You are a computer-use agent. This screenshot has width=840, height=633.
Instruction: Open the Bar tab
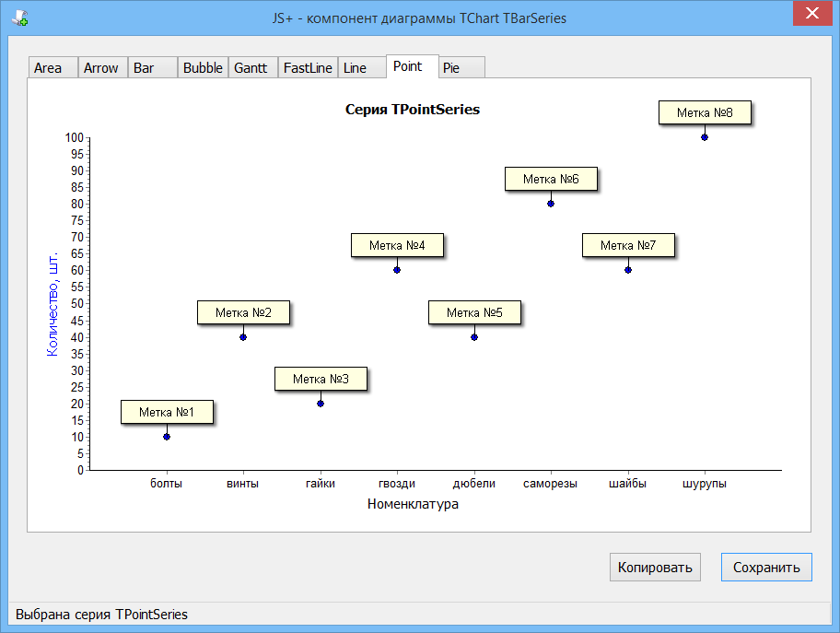point(152,67)
